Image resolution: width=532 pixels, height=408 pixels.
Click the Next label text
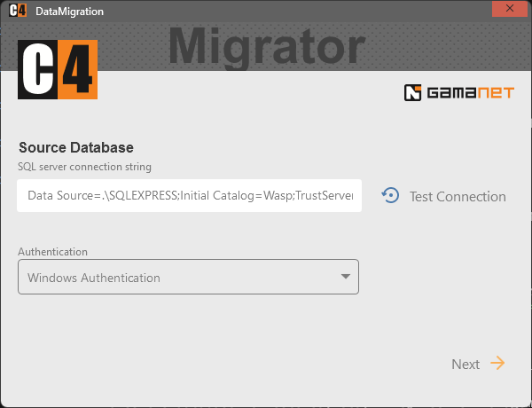pyautogui.click(x=465, y=365)
